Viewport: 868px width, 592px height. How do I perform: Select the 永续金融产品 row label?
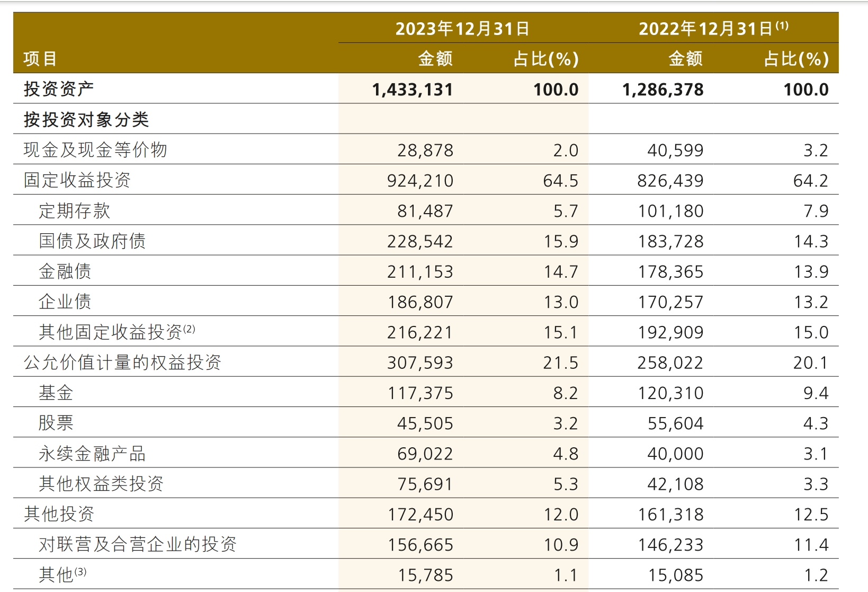92,454
